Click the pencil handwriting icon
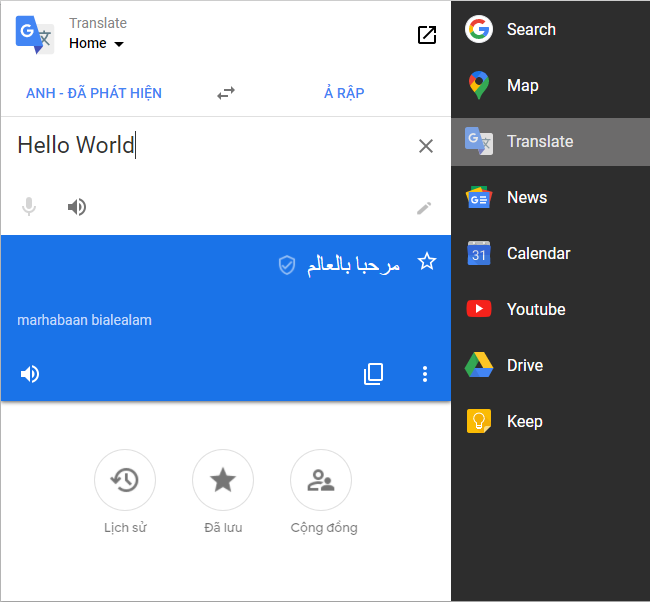Screen dimensions: 650x602 [424, 208]
